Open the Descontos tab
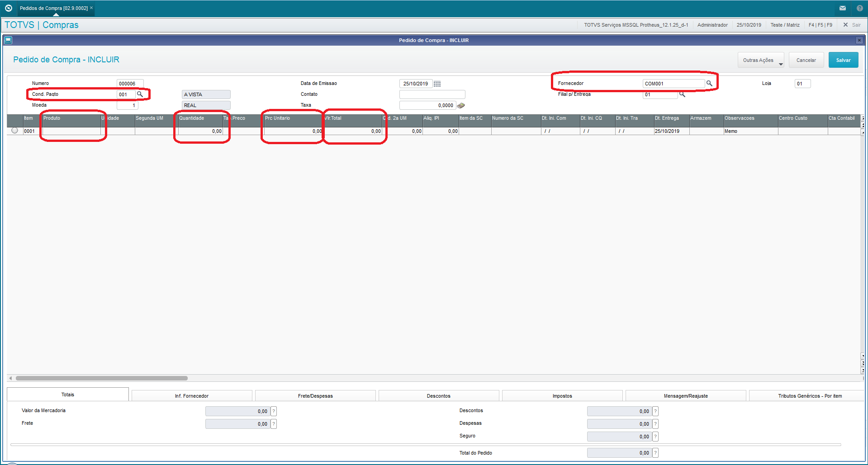Image resolution: width=868 pixels, height=465 pixels. pos(439,396)
